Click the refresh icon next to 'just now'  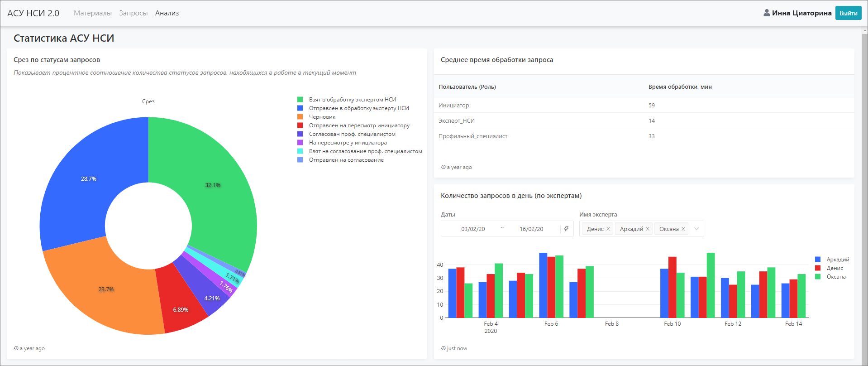443,348
